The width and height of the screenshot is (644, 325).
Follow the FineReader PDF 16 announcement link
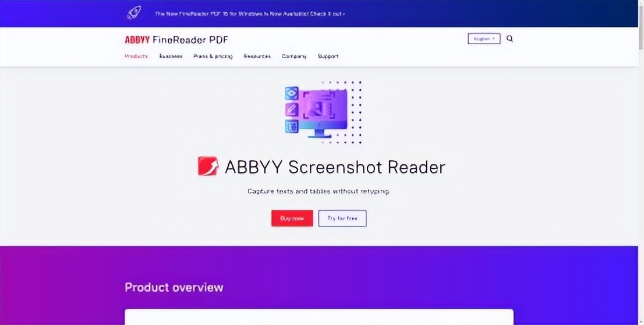pos(249,13)
